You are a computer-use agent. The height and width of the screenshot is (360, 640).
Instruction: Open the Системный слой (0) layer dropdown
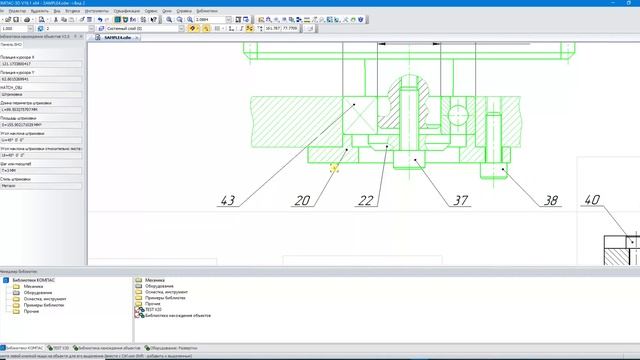pos(181,29)
